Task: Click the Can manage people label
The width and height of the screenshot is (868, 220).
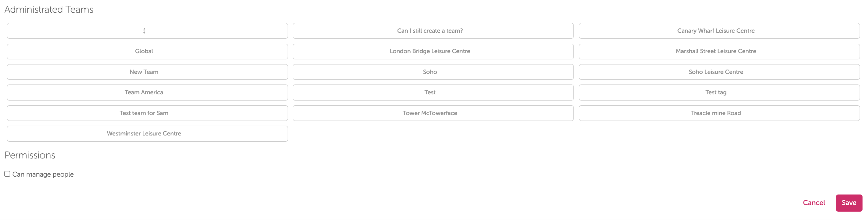Action: [x=43, y=174]
